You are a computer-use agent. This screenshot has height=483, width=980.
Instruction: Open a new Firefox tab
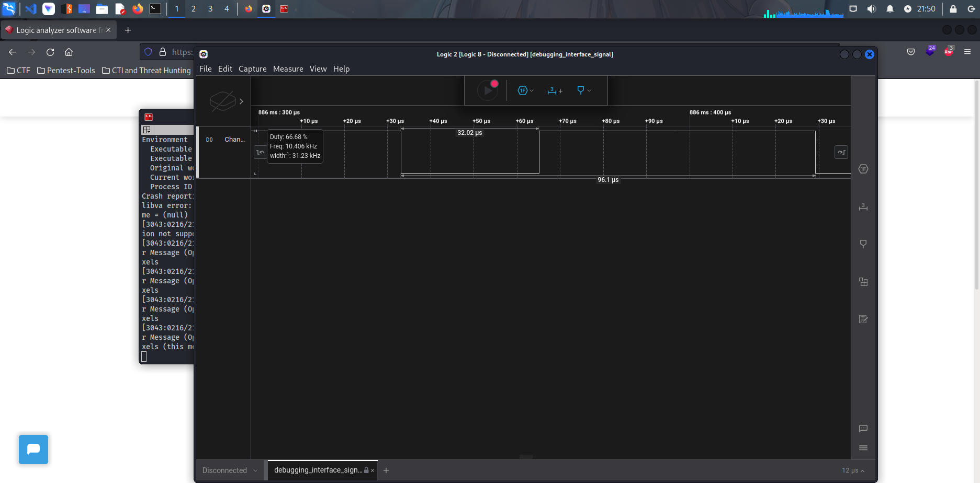(128, 30)
